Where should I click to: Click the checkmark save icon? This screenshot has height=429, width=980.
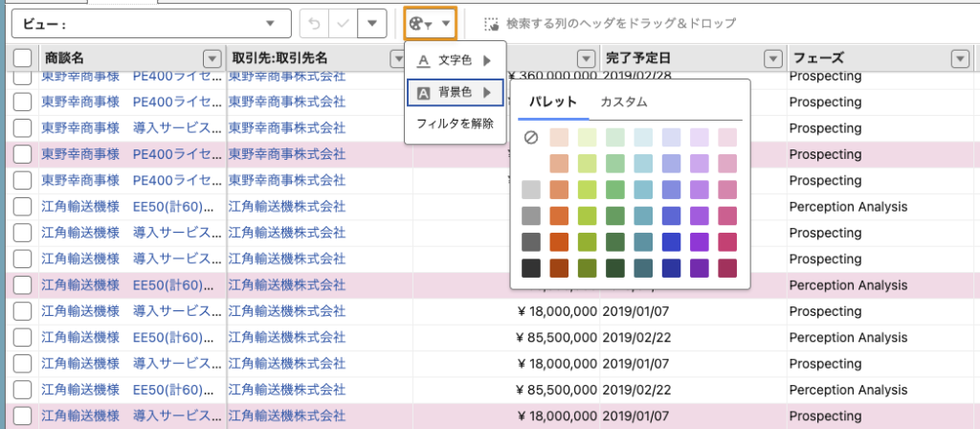click(342, 23)
